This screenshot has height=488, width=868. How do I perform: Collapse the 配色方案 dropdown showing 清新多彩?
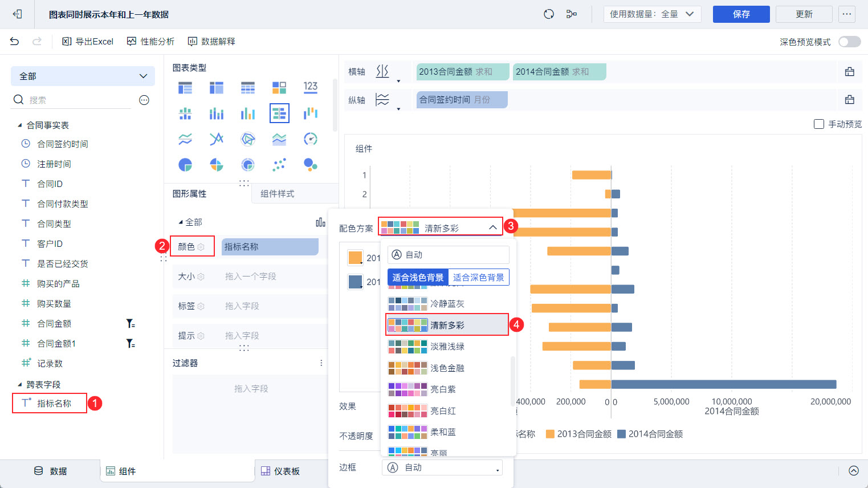[440, 228]
